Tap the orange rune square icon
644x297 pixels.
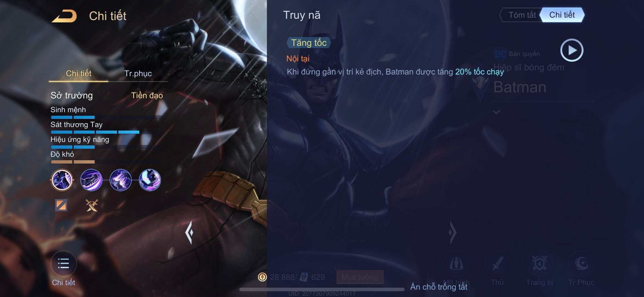point(61,205)
